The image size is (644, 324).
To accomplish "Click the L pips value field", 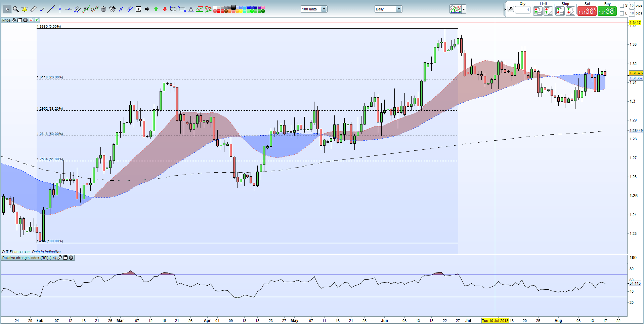I will 632,13.
